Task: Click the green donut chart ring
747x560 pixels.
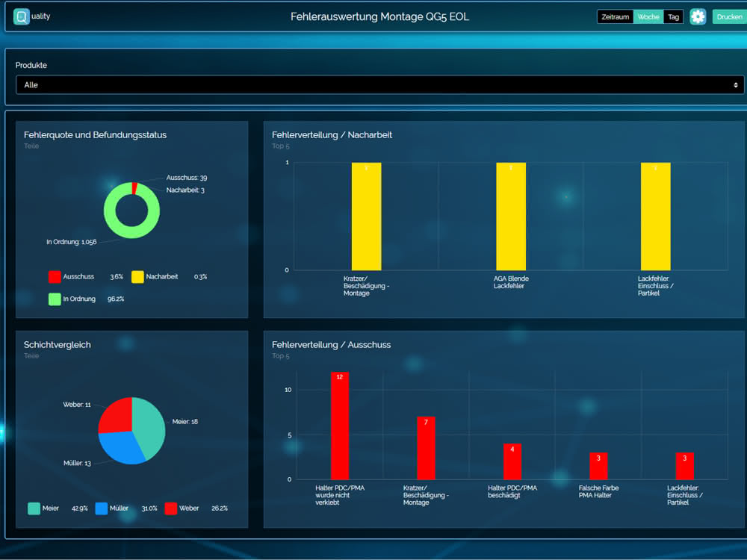Action: point(131,232)
